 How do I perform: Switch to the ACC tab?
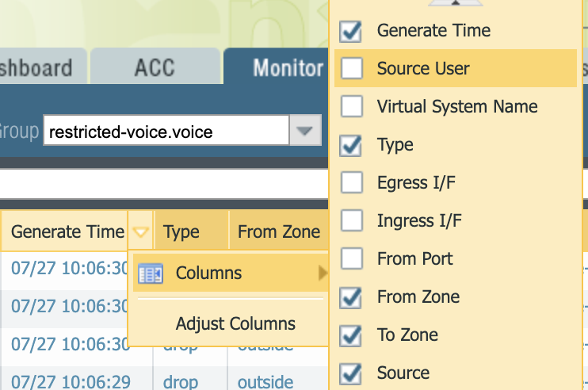coord(155,67)
